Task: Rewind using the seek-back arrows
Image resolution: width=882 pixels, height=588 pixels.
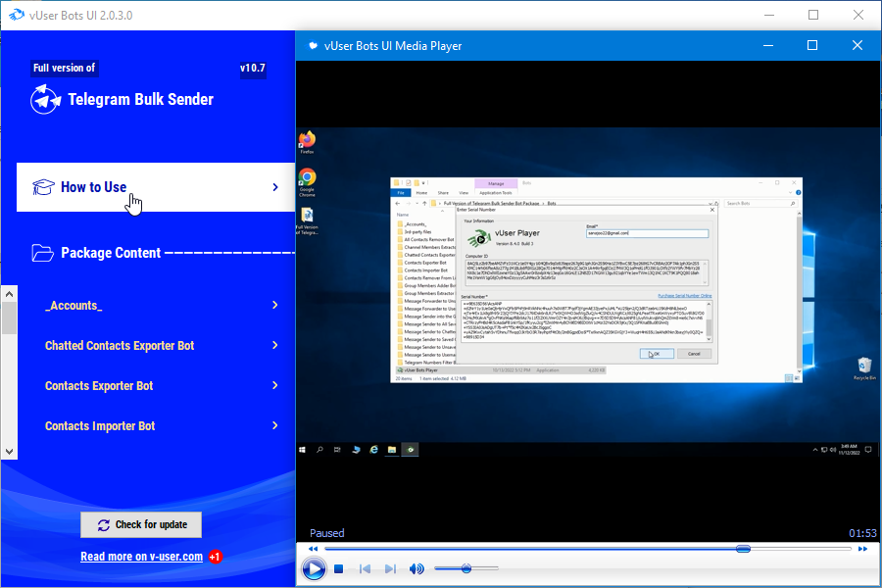Action: click(x=314, y=549)
